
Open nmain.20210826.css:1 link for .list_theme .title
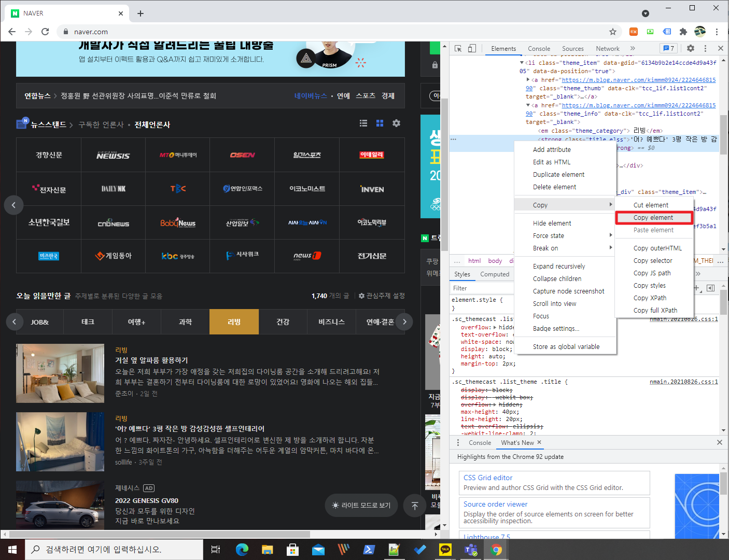coord(683,382)
